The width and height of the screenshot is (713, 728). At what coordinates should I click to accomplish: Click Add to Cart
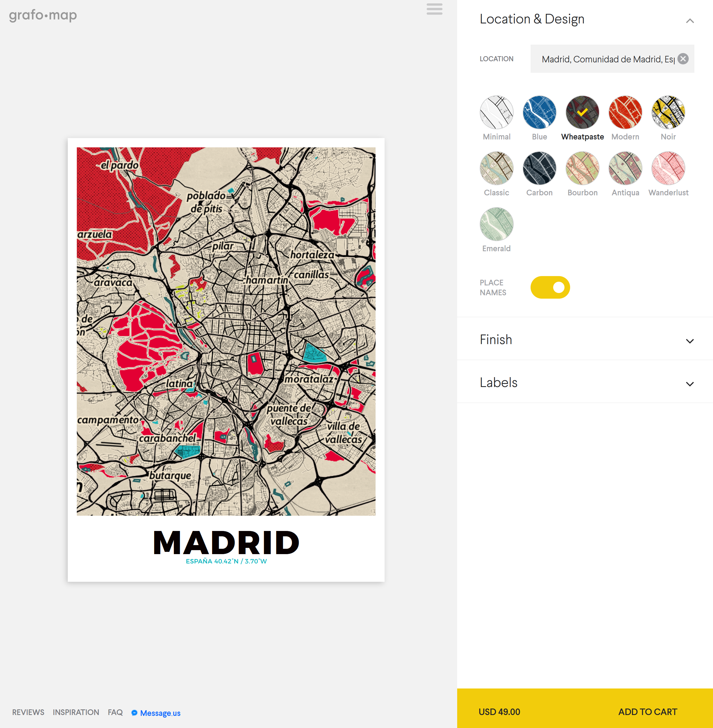(647, 712)
